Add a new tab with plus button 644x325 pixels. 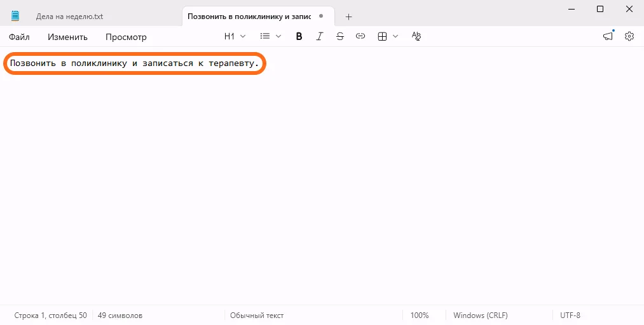tap(348, 17)
